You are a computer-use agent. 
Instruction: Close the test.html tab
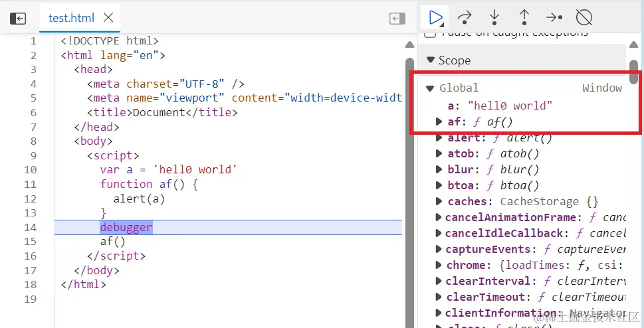(108, 18)
